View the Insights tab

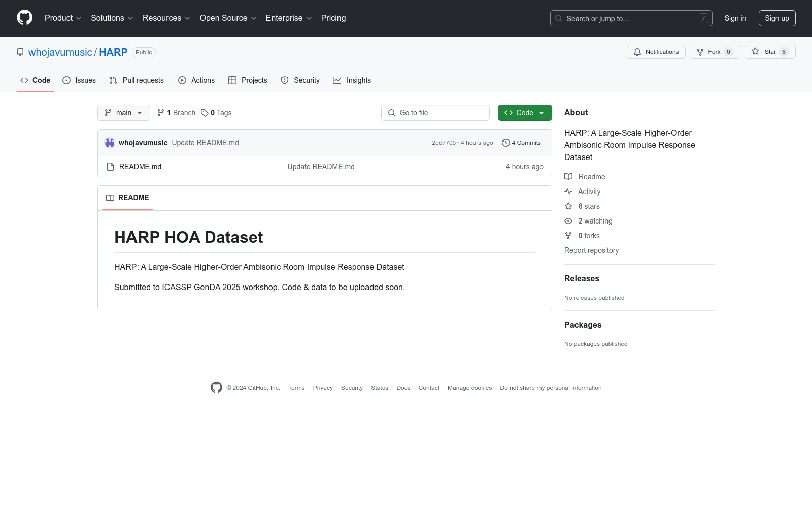coord(352,80)
